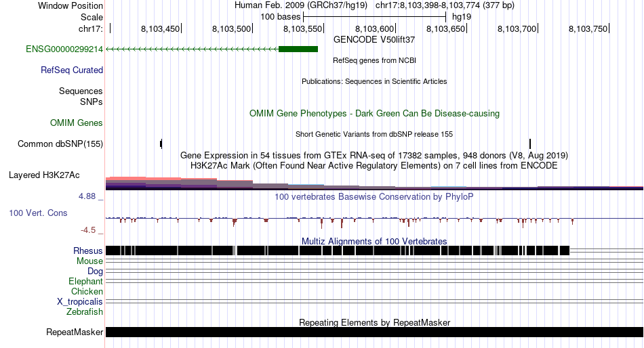The image size is (644, 348).
Task: Click the H3K27Ac layered signal graph
Action: [374, 183]
